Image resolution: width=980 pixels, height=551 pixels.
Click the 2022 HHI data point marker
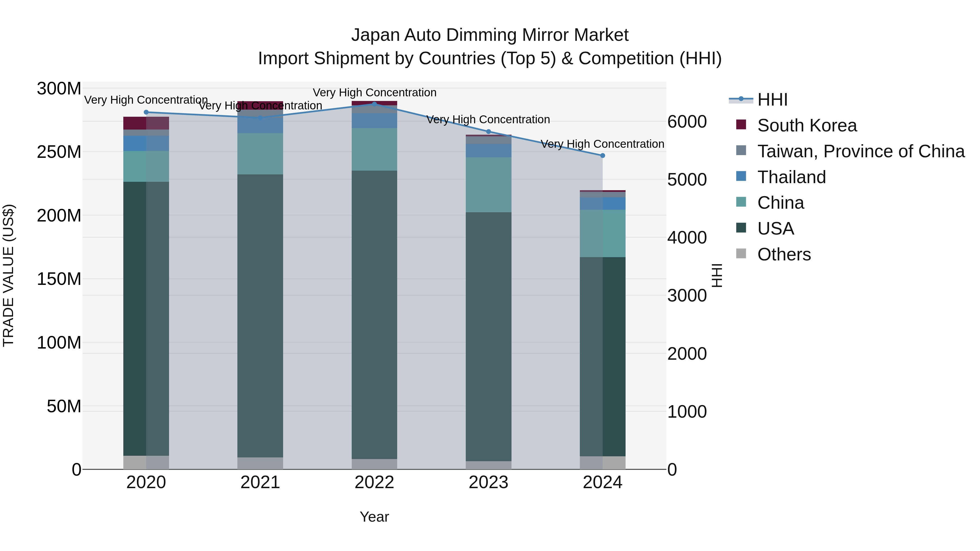click(374, 104)
